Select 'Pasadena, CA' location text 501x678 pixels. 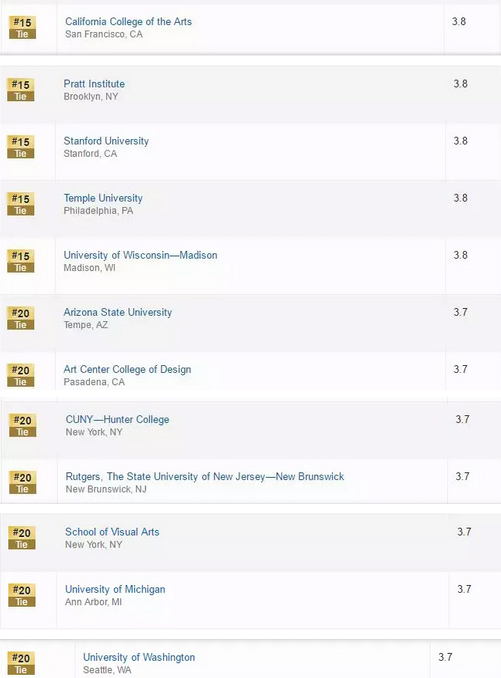[94, 382]
